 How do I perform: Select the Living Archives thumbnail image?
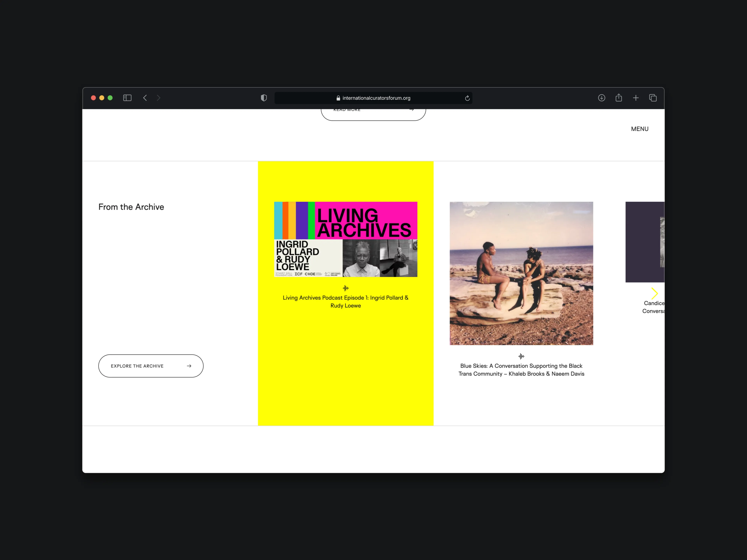click(x=345, y=239)
